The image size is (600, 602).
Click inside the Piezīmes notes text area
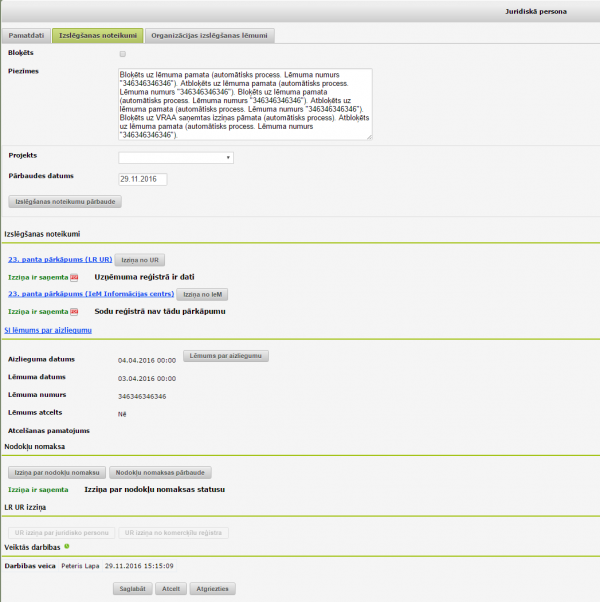(243, 103)
